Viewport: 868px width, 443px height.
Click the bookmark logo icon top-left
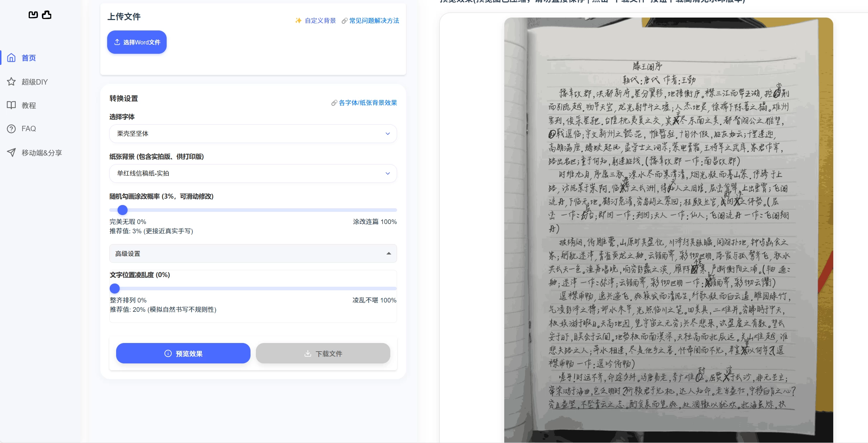(33, 15)
